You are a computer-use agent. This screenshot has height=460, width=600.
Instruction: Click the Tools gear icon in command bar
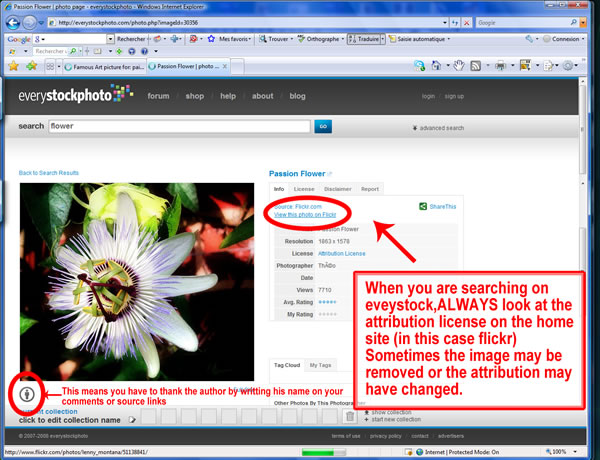click(568, 66)
